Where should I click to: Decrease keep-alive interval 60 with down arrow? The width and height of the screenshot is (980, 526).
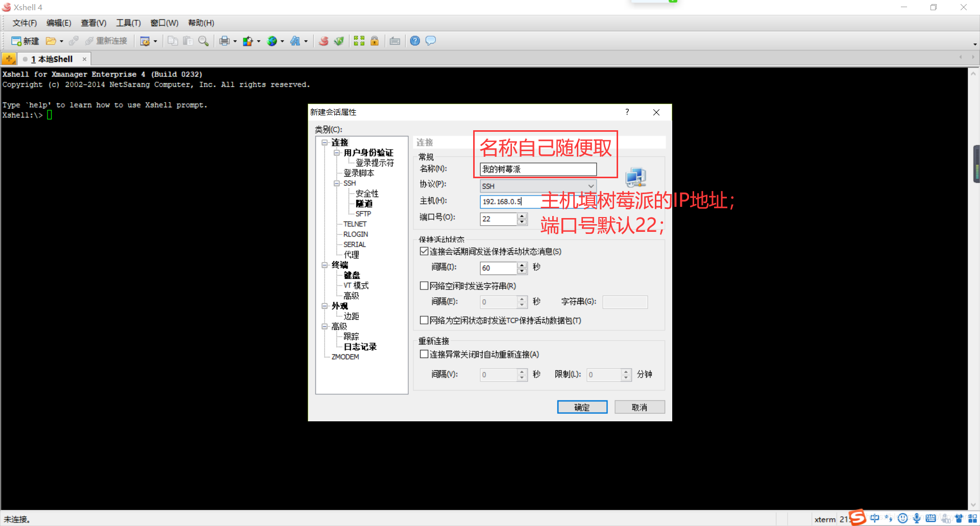coord(522,271)
